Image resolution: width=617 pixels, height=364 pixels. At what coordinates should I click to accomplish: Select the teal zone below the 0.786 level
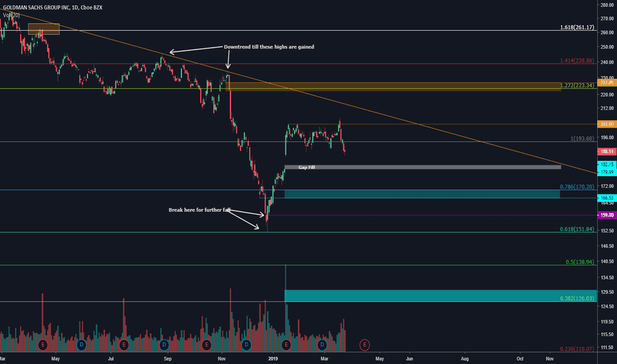point(422,194)
